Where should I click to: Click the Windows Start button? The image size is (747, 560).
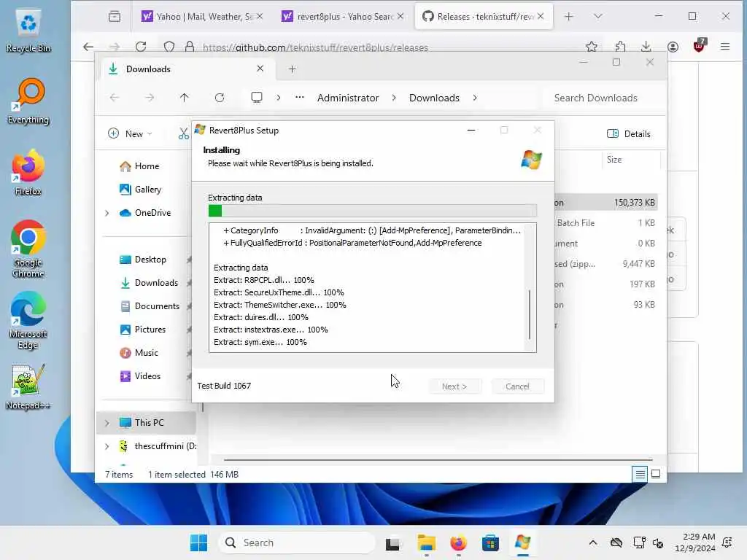coord(198,542)
